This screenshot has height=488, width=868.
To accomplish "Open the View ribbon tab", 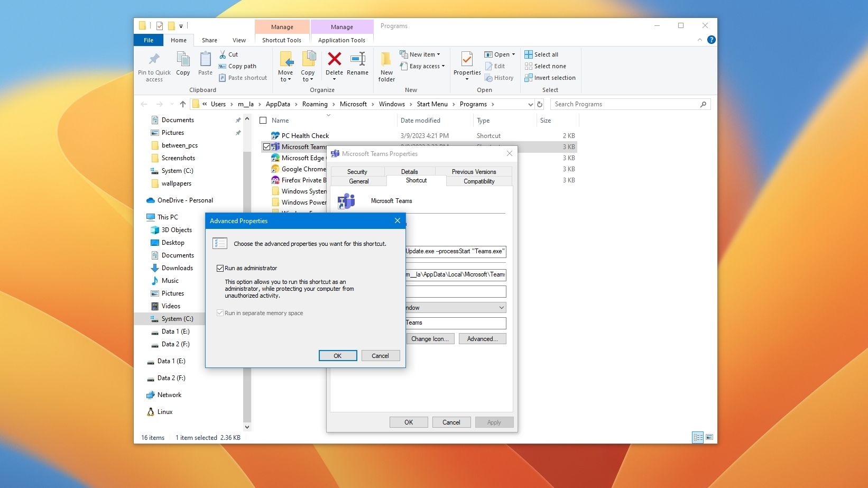I will pyautogui.click(x=239, y=40).
